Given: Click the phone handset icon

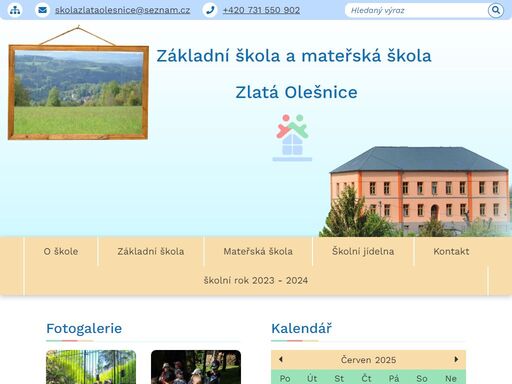Looking at the screenshot, I should click(x=210, y=10).
